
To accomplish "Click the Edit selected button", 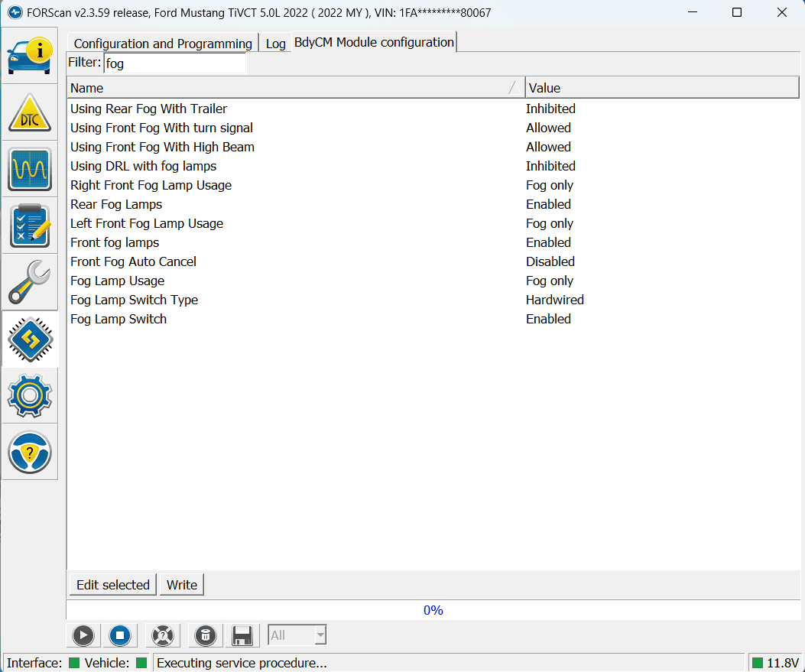I will pos(113,585).
